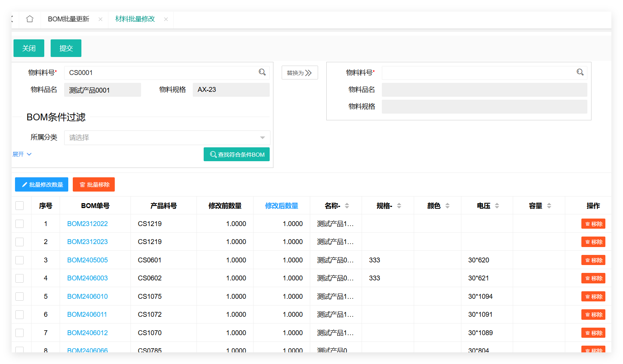This screenshot has height=364, width=623.
Task: Sort by 名称 column arrows
Action: click(347, 206)
